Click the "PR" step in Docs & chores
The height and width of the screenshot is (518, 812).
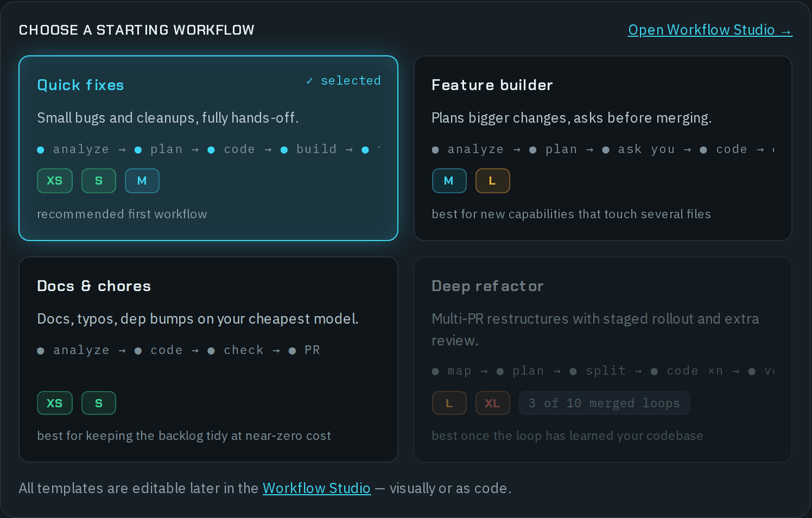[x=304, y=350]
